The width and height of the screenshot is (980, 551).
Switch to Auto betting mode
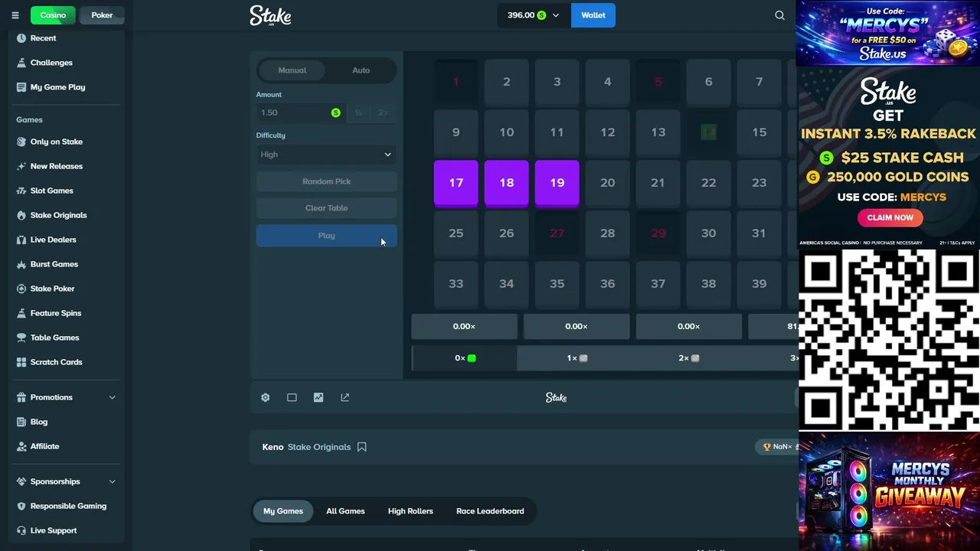click(361, 70)
